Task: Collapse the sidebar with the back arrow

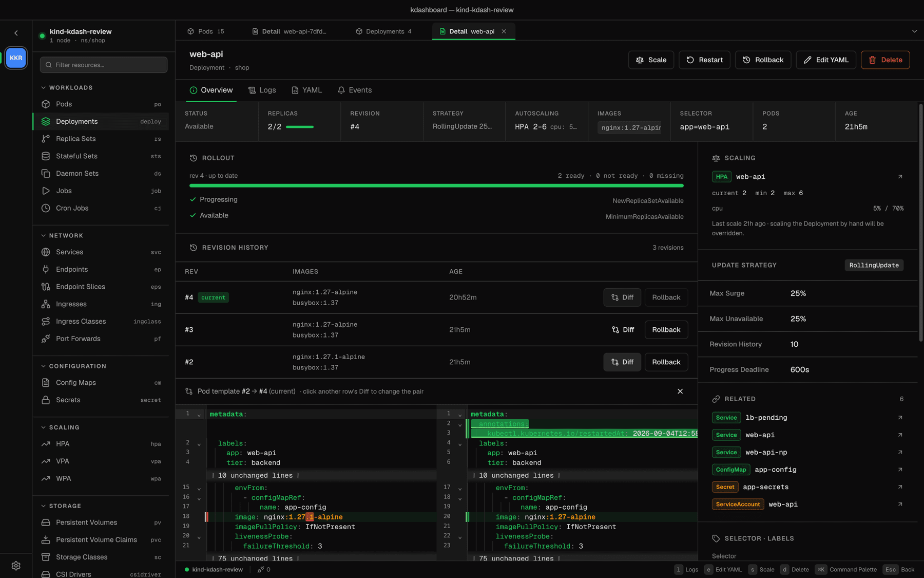Action: click(x=16, y=33)
